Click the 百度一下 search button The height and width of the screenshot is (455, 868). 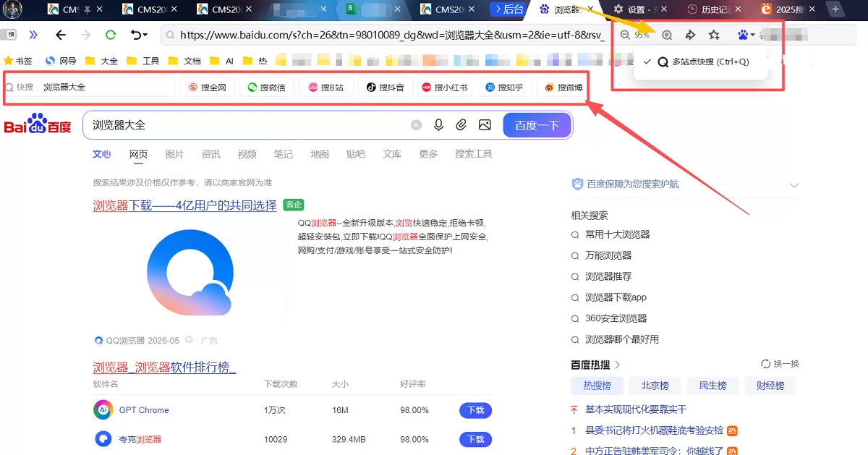[x=537, y=125]
